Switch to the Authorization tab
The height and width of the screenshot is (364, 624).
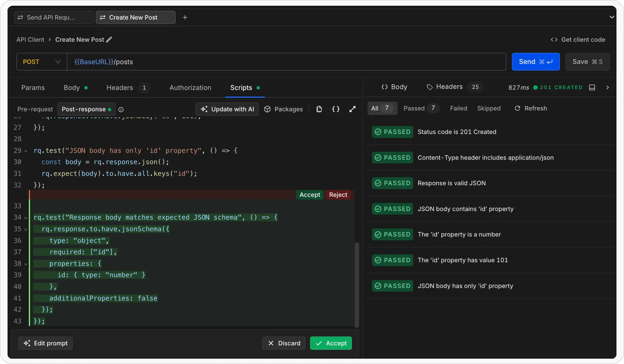tap(190, 87)
